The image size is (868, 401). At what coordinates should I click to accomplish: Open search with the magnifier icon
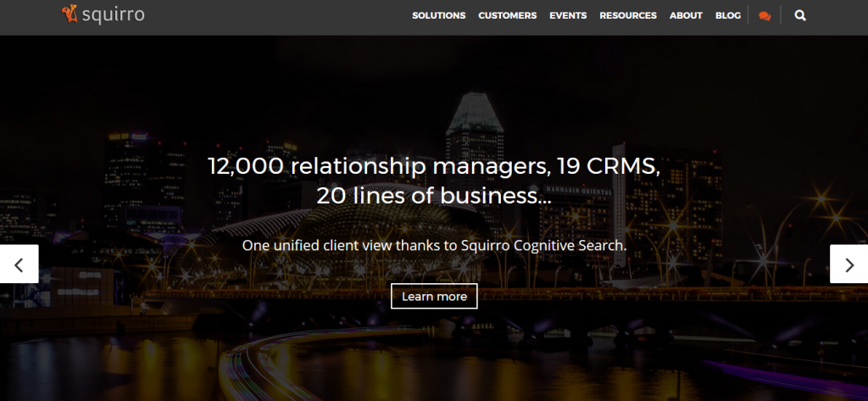point(800,15)
